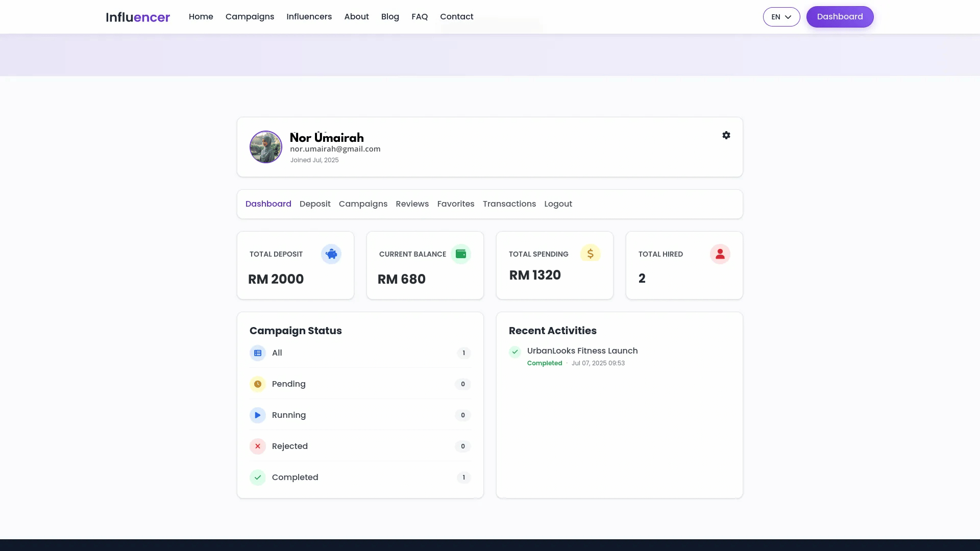Image resolution: width=980 pixels, height=551 pixels.
Task: Select the Favorites tab
Action: [x=455, y=204]
